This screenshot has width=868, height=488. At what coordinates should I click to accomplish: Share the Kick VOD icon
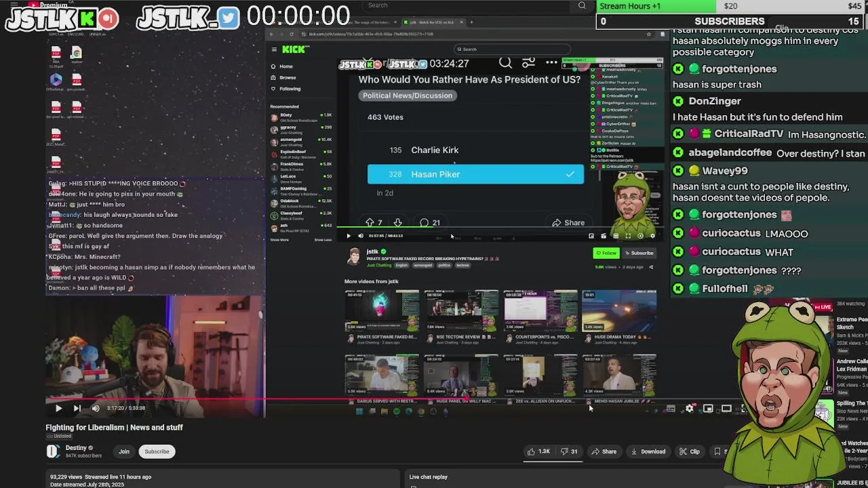651,267
